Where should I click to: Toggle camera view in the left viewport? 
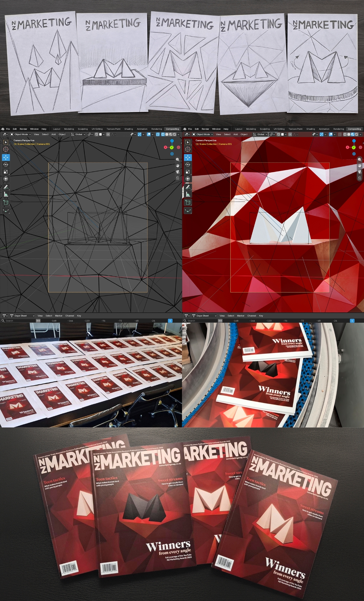(177, 172)
